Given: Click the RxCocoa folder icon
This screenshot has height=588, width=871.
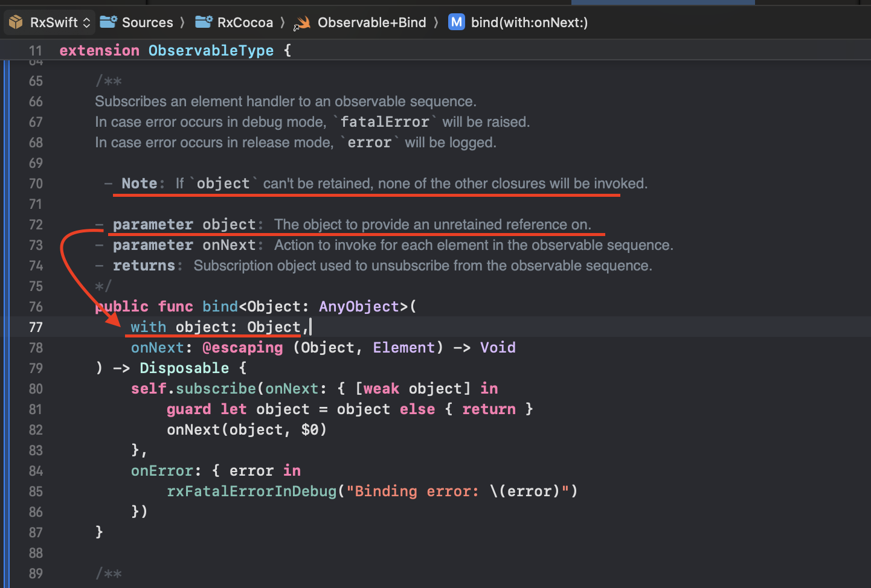Looking at the screenshot, I should coord(204,22).
